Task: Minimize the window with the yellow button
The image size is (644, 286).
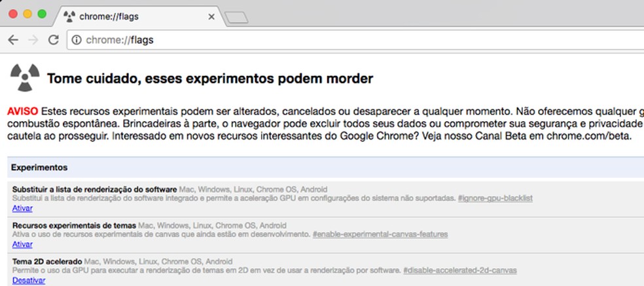Action: [x=27, y=14]
